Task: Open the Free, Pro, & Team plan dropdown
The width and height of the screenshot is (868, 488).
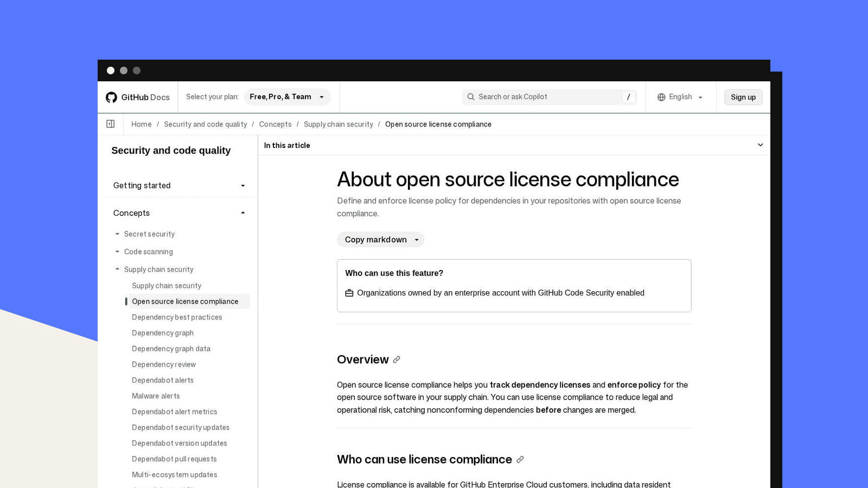Action: point(288,97)
